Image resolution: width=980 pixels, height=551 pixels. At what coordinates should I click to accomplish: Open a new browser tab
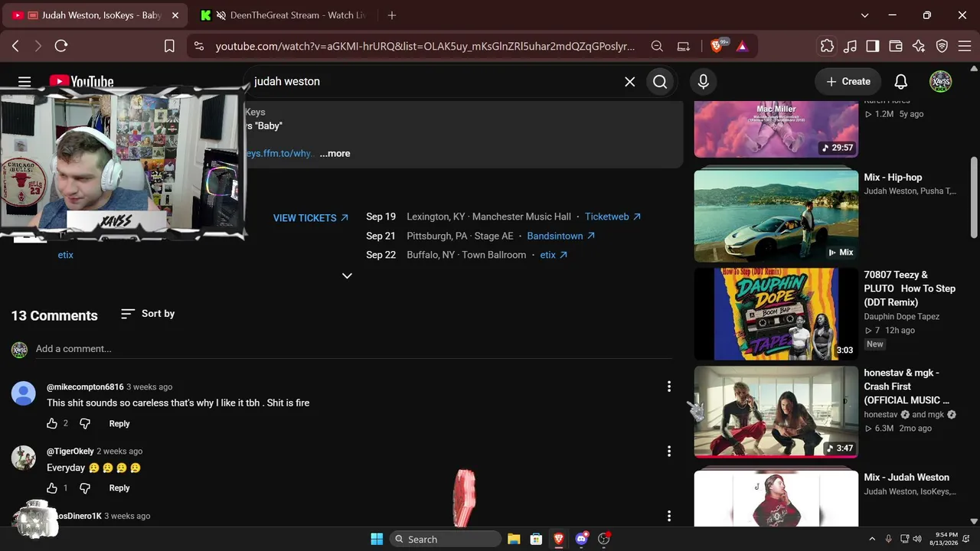click(392, 15)
